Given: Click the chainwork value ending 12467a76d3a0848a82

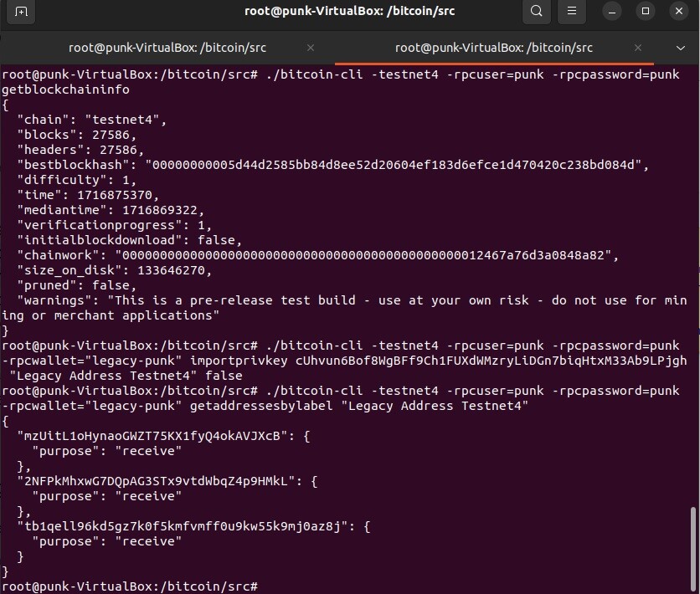Looking at the screenshot, I should pos(363,255).
